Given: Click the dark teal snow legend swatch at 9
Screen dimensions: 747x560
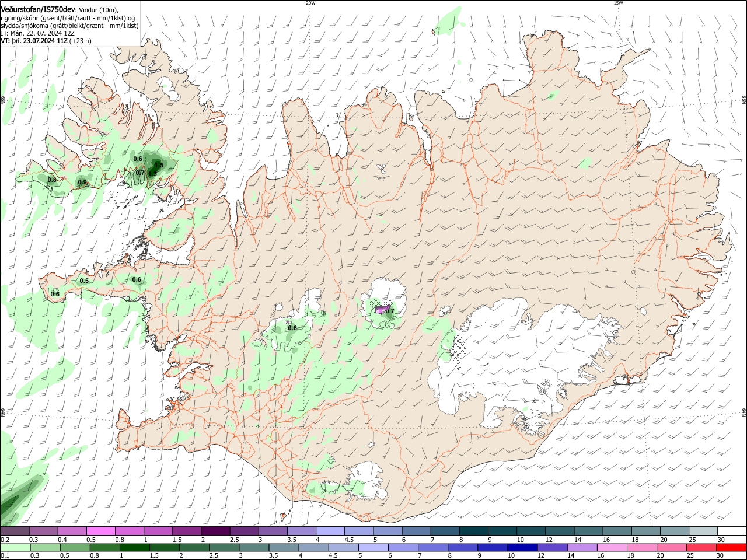Looking at the screenshot, I should click(504, 531).
